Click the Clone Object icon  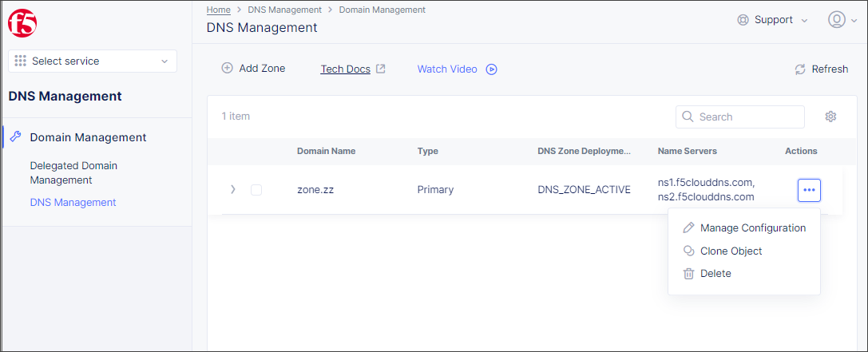pos(688,251)
